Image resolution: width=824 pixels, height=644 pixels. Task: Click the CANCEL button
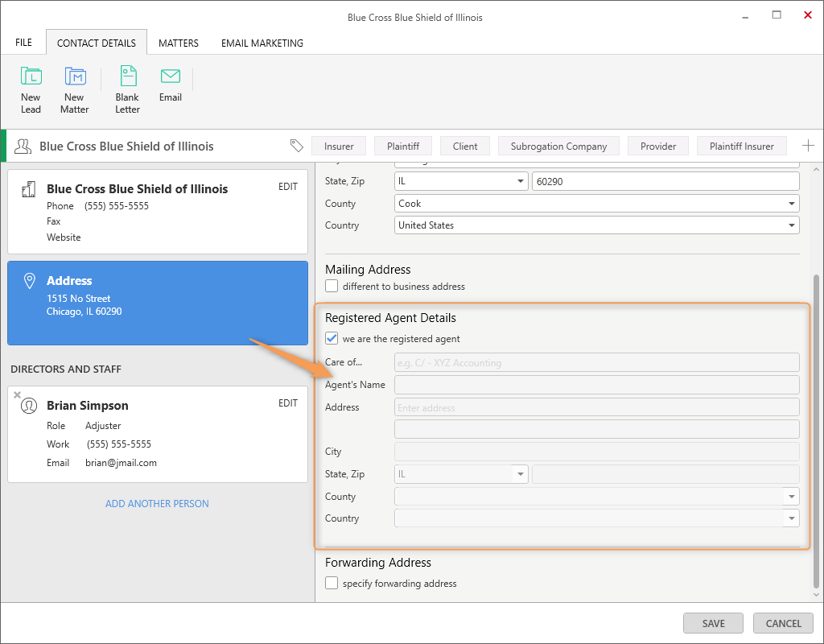click(x=783, y=623)
